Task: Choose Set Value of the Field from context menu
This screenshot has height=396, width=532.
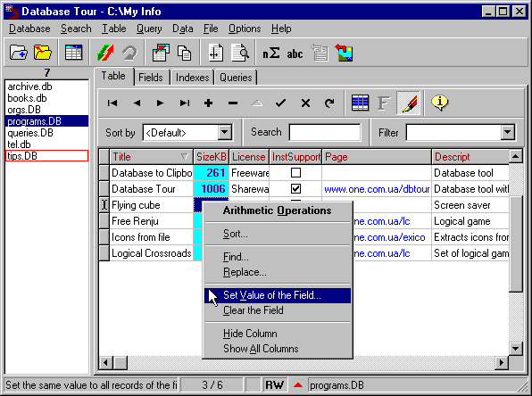Action: click(278, 295)
